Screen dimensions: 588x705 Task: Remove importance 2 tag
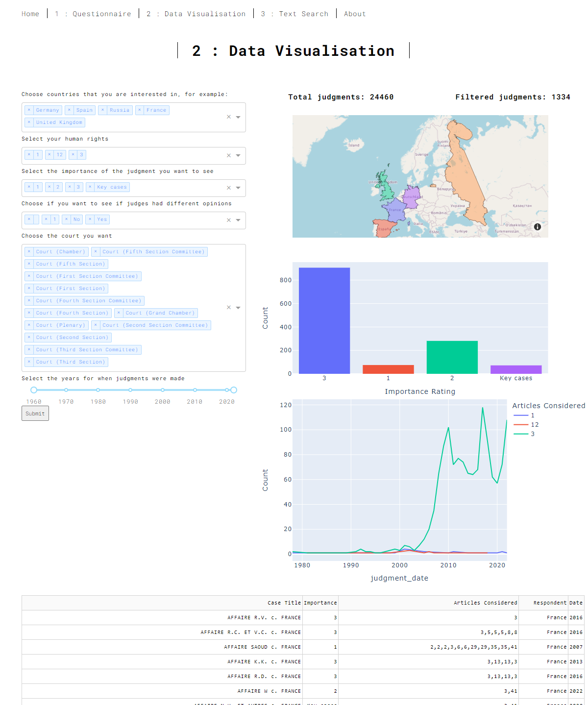click(49, 187)
